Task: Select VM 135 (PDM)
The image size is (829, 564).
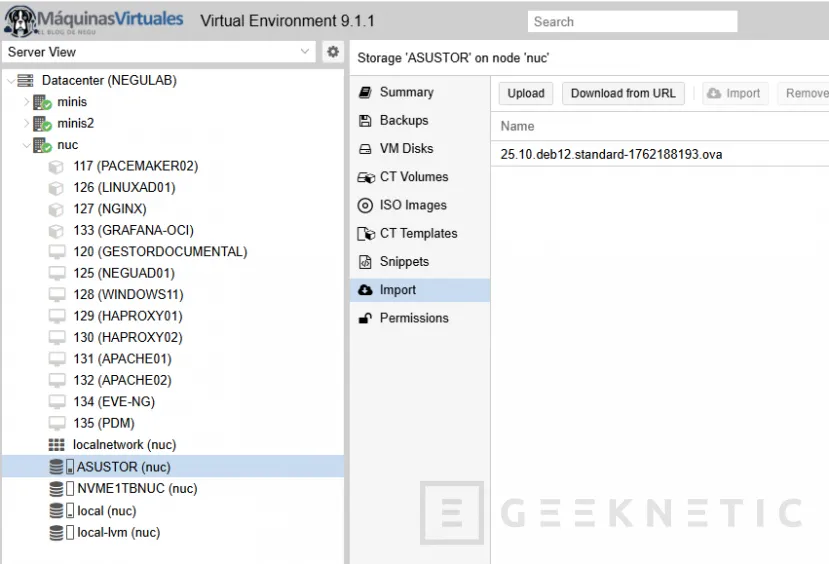Action: click(173, 423)
